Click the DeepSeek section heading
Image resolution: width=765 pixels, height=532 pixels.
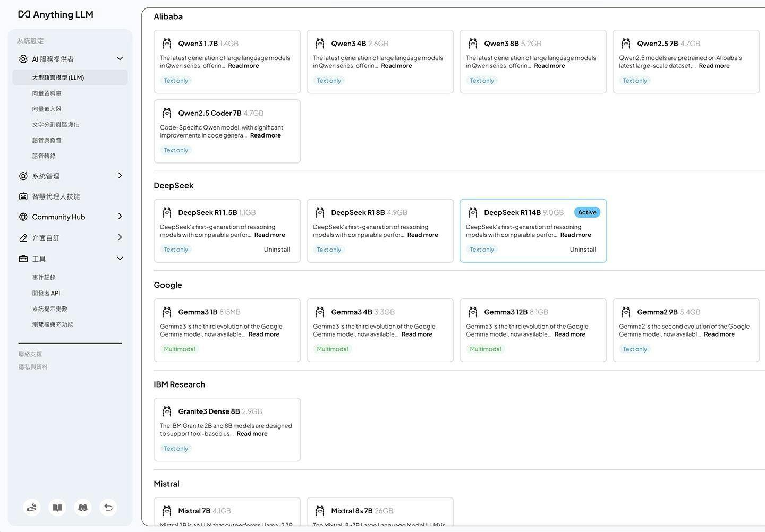174,185
